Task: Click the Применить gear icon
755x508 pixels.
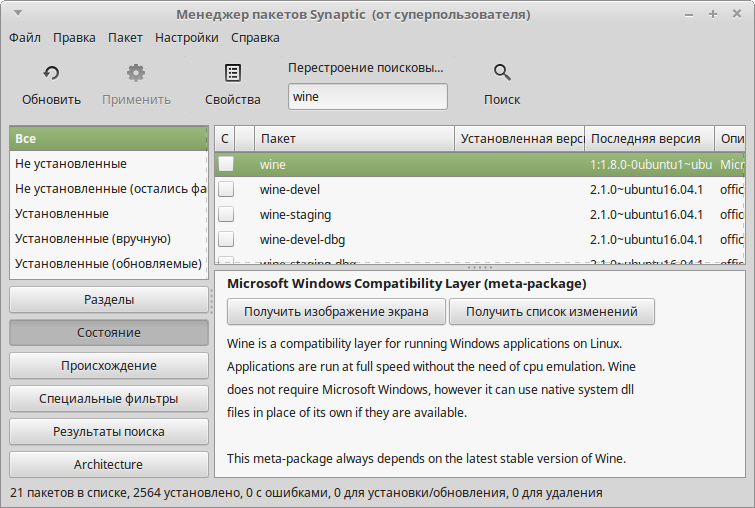Action: 136,73
